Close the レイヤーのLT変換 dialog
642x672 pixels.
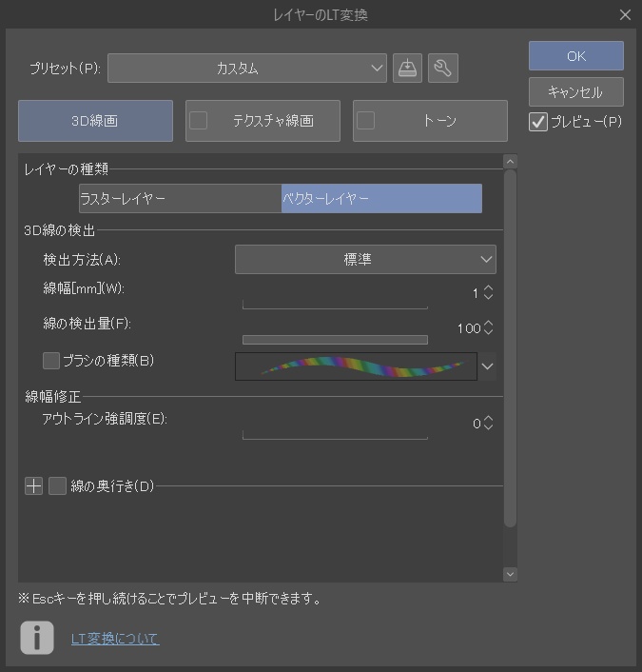click(x=625, y=15)
